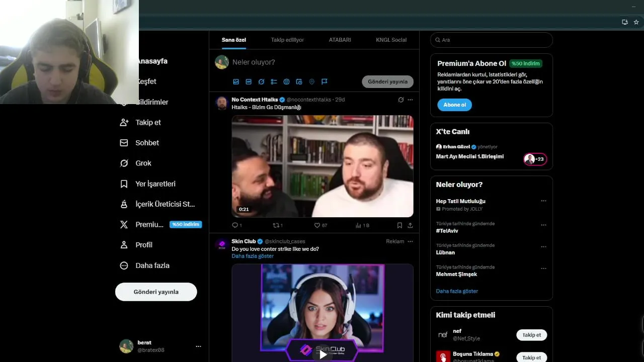Share the Htalks post
644x362 pixels.
coord(410,225)
